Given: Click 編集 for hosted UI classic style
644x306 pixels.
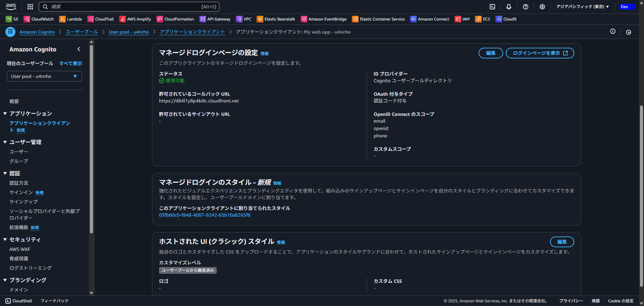Looking at the screenshot, I should click(x=562, y=242).
